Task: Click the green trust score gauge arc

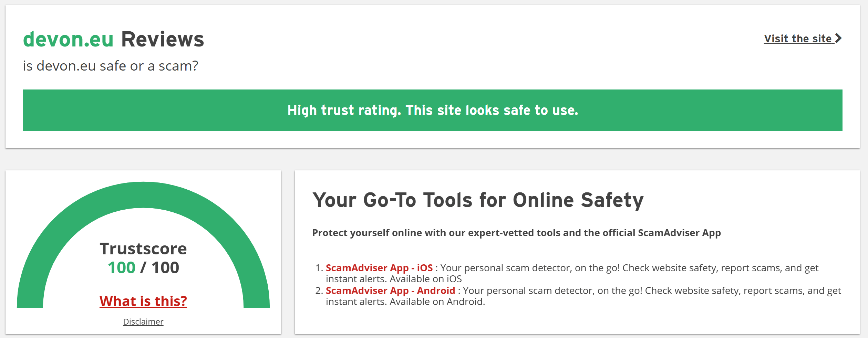Action: pyautogui.click(x=143, y=194)
